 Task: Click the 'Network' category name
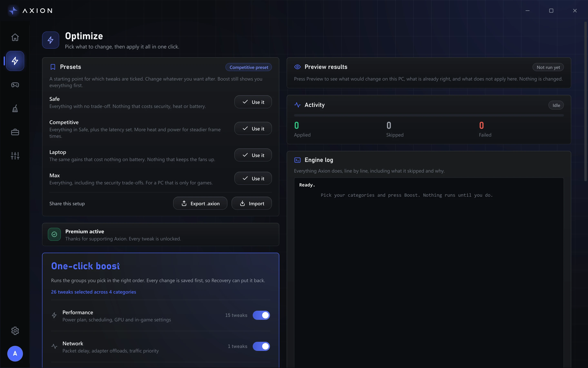[73, 343]
